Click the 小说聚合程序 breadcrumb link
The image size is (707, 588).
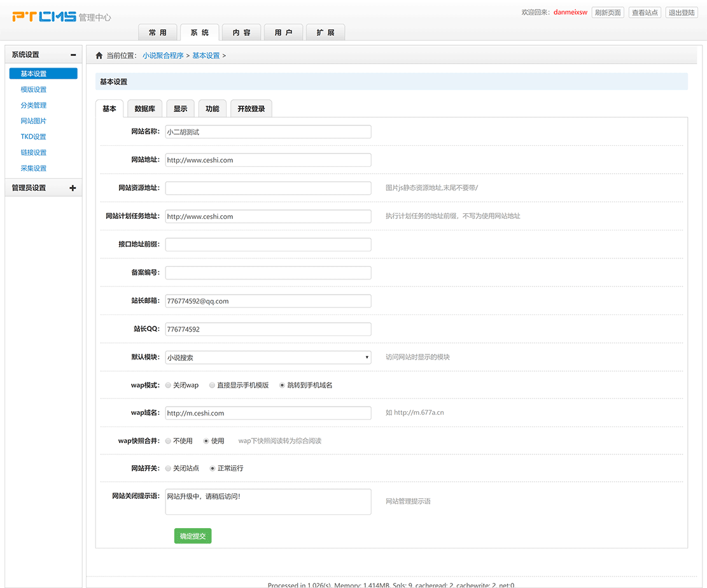coord(163,55)
